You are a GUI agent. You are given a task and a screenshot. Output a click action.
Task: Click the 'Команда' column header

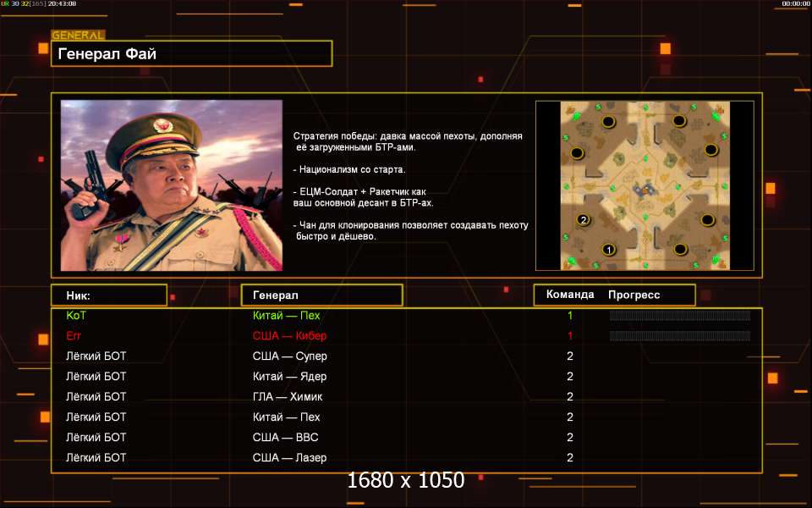coord(570,295)
